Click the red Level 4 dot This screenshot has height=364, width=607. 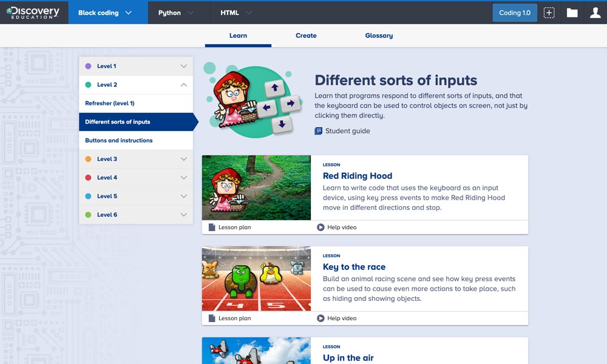(88, 178)
